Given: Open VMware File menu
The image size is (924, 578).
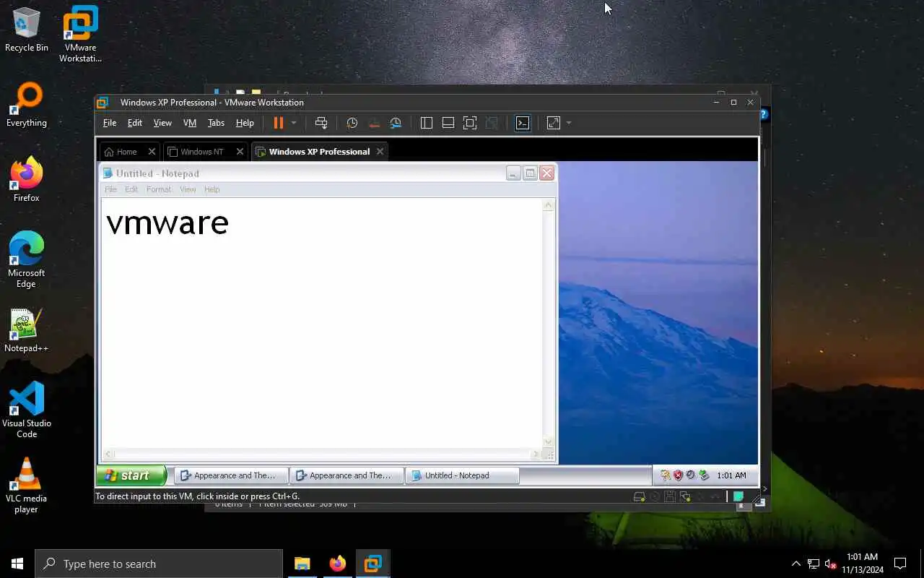Looking at the screenshot, I should click(x=110, y=123).
